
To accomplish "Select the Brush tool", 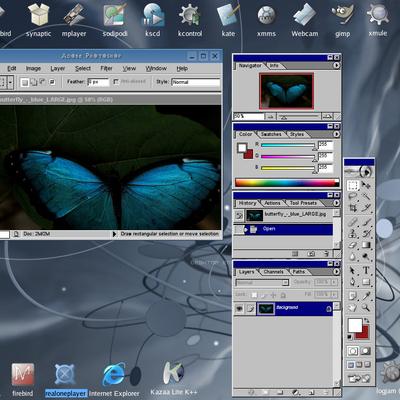I will coord(366,222).
